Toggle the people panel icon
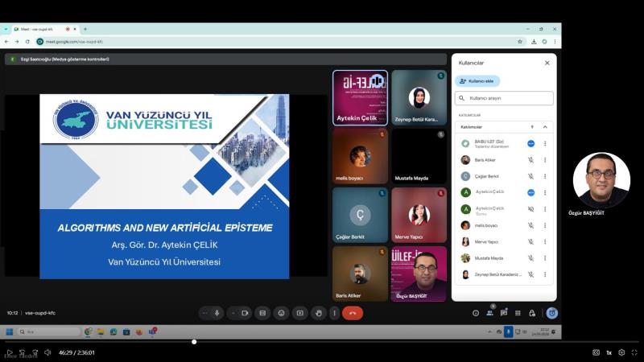 click(x=489, y=313)
